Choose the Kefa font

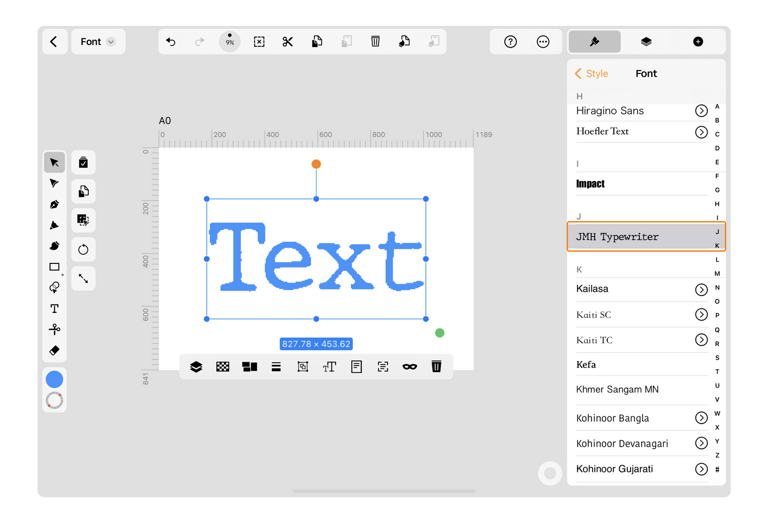586,364
